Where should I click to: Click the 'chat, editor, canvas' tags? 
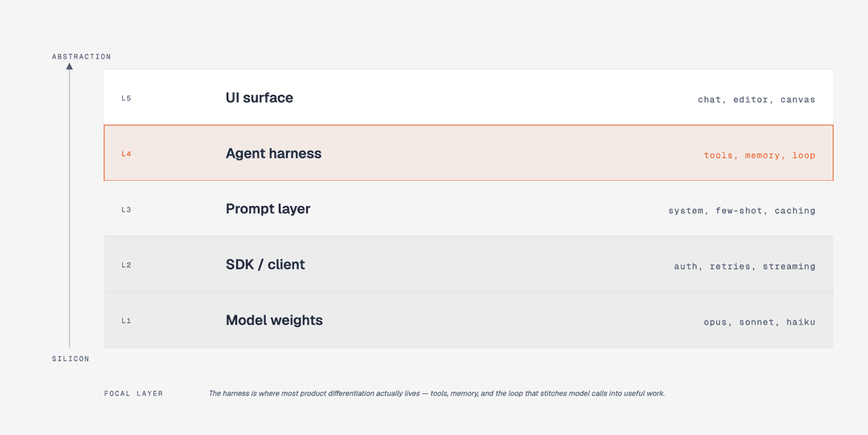coord(756,100)
